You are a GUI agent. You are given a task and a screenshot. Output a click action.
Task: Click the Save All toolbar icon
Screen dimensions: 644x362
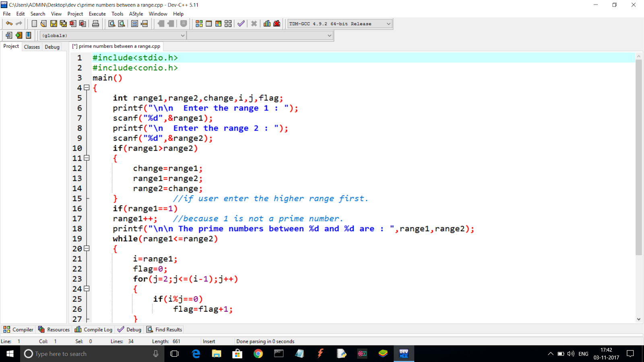63,23
